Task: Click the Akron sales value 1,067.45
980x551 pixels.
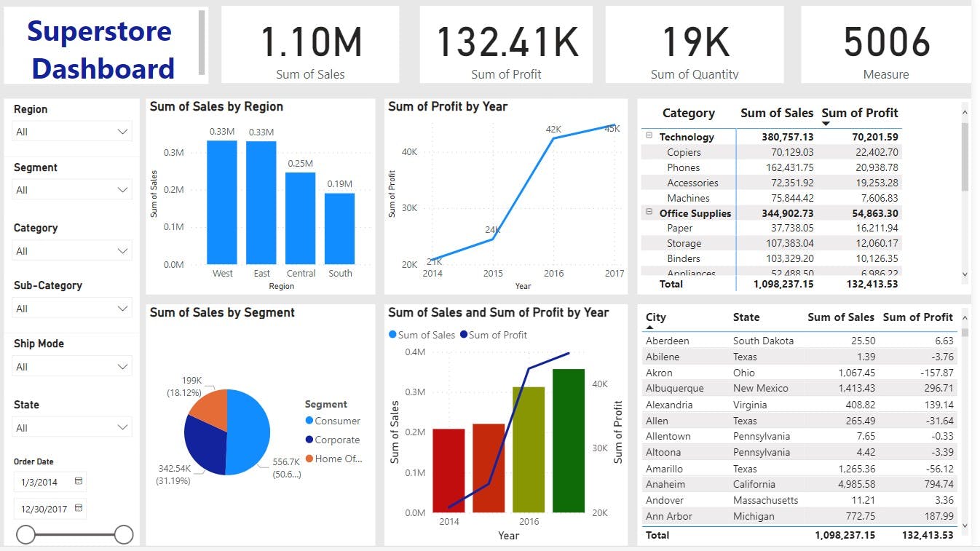Action: coord(855,373)
